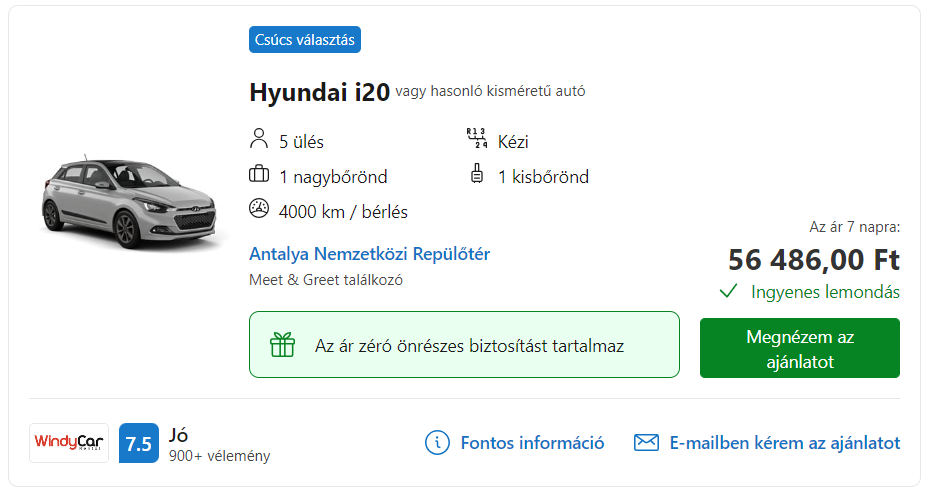Click the 'Kézi' transmission text
Viewport: 934px width, 491px height.
pyautogui.click(x=513, y=142)
